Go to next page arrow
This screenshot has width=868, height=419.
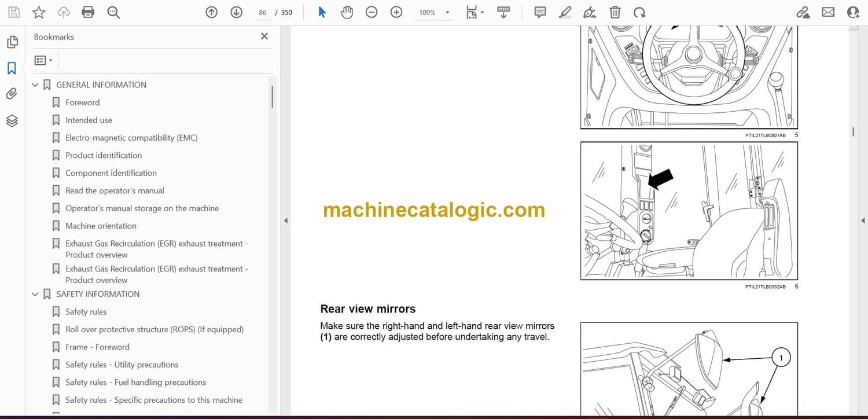point(236,12)
